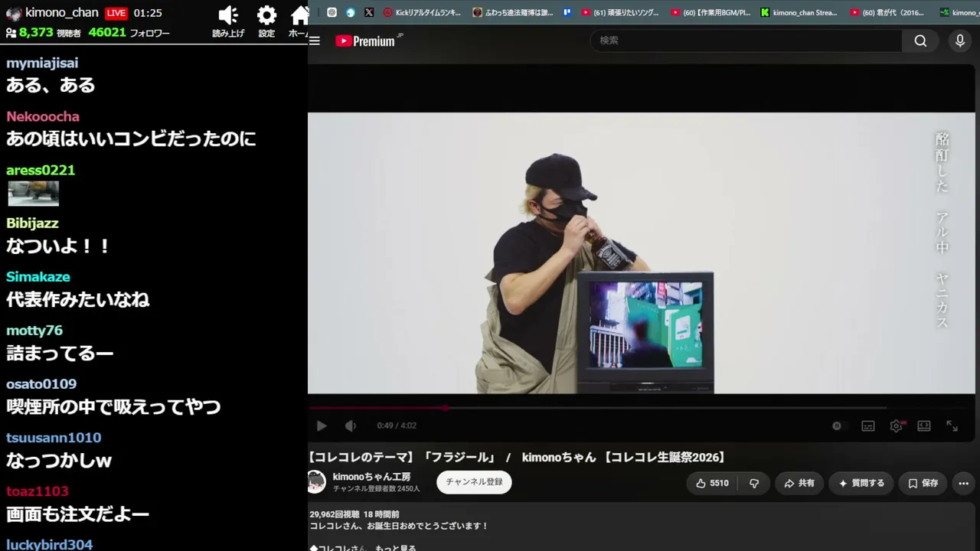Start voice search with the microphone icon
The image size is (980, 551).
tap(960, 41)
